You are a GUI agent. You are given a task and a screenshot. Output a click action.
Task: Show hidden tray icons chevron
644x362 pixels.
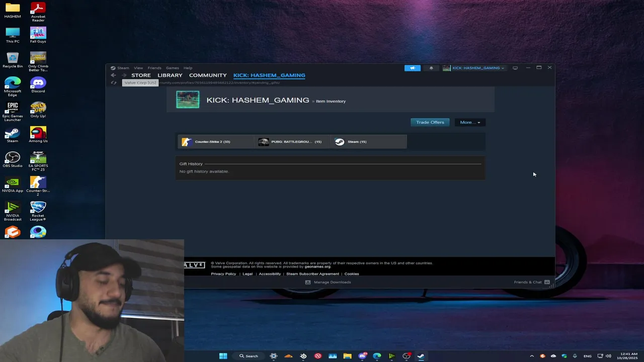click(x=532, y=356)
